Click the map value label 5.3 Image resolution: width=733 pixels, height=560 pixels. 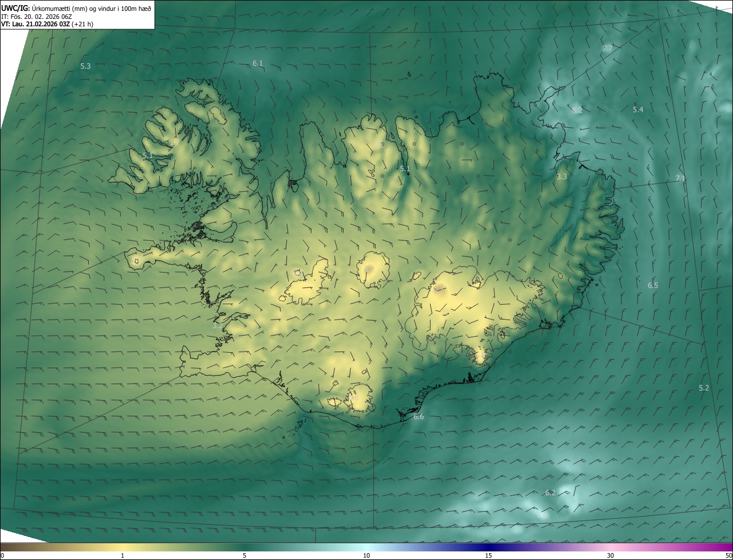pos(85,66)
